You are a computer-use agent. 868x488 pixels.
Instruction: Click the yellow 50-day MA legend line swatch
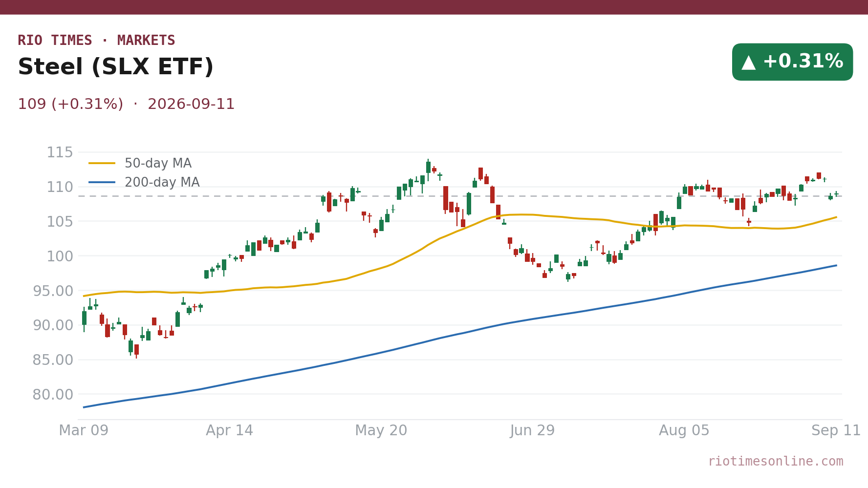102,163
